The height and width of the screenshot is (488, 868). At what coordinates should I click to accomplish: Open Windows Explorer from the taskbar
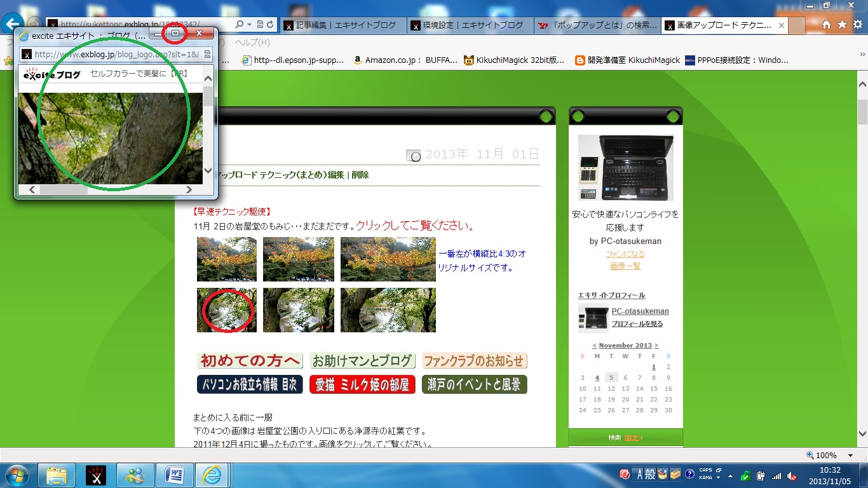tap(57, 475)
